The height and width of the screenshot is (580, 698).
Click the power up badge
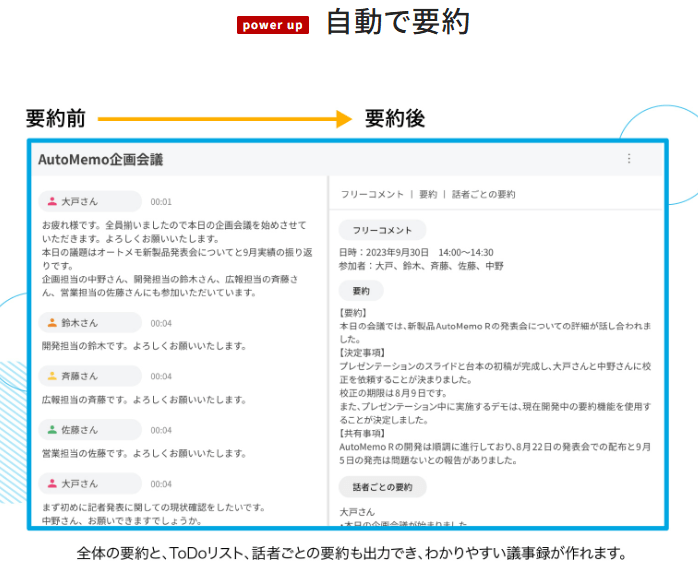coord(272,25)
